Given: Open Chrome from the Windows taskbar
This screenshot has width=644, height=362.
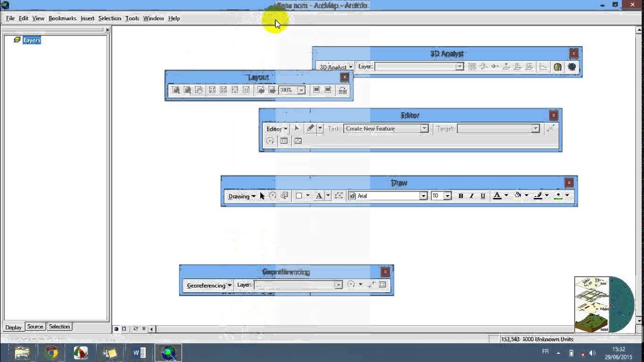Looking at the screenshot, I should 51,352.
